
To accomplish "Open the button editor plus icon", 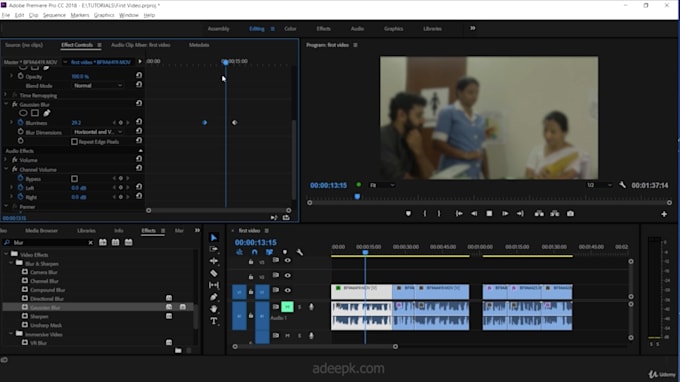I will (x=664, y=214).
